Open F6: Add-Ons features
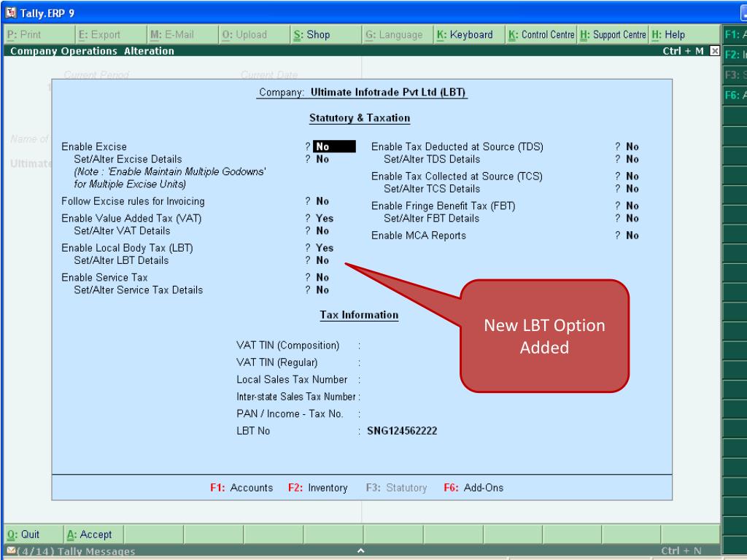747x560 pixels. pos(473,488)
